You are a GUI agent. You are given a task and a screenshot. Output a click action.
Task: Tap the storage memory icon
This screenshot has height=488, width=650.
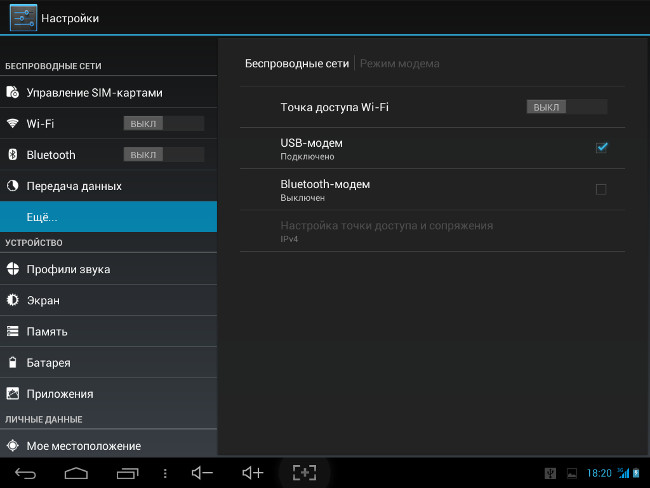[12, 331]
